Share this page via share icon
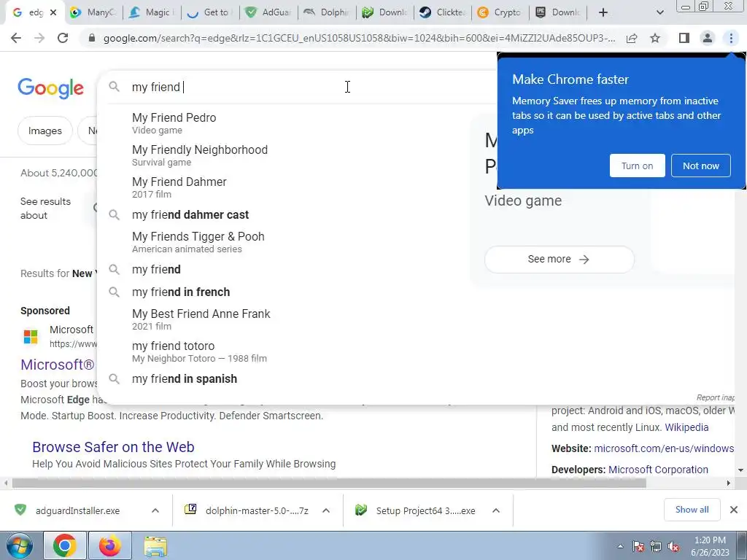This screenshot has height=560, width=747. click(632, 38)
